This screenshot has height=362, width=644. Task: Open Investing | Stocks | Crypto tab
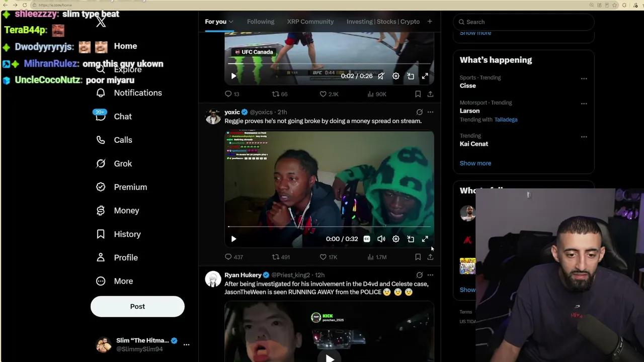(383, 22)
